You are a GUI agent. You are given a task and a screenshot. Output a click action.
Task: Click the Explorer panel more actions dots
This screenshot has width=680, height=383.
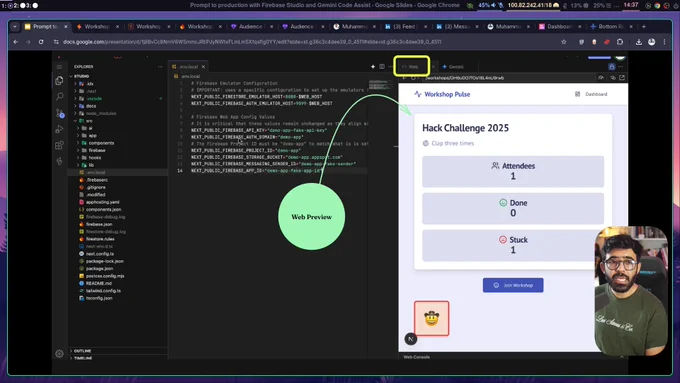click(160, 67)
